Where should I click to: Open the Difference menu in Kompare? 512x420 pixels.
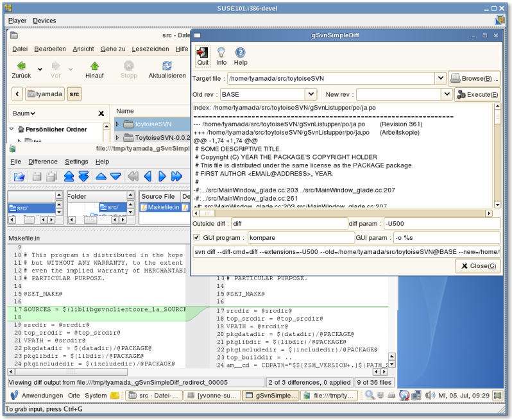pyautogui.click(x=43, y=162)
